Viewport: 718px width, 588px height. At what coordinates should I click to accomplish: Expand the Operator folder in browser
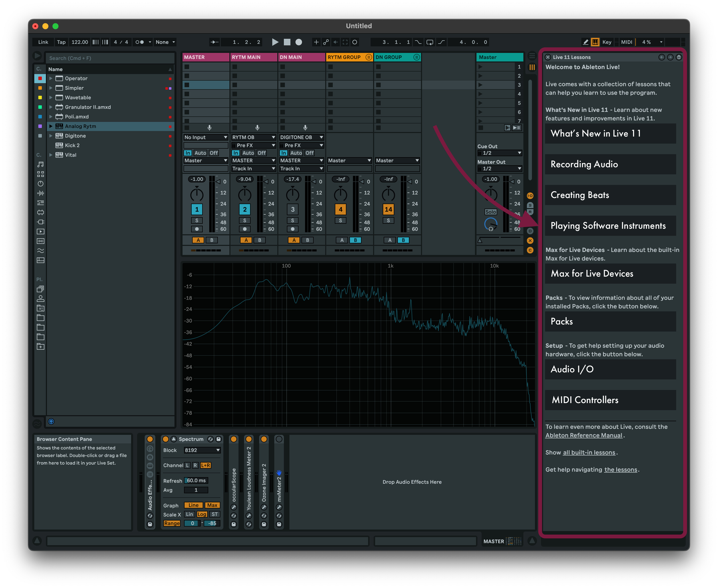51,78
